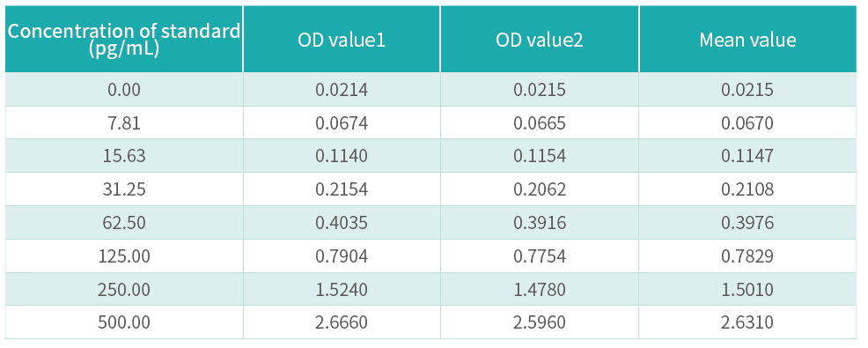Click the 7.81 concentration cell
The height and width of the screenshot is (348, 868).
point(124,123)
